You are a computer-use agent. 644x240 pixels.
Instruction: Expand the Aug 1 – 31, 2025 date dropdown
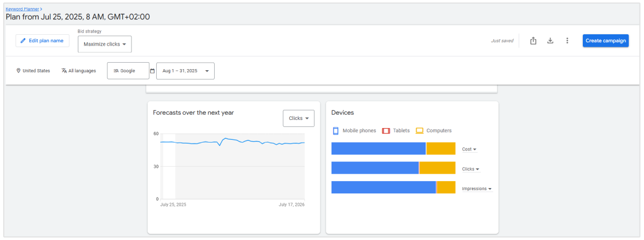(185, 71)
